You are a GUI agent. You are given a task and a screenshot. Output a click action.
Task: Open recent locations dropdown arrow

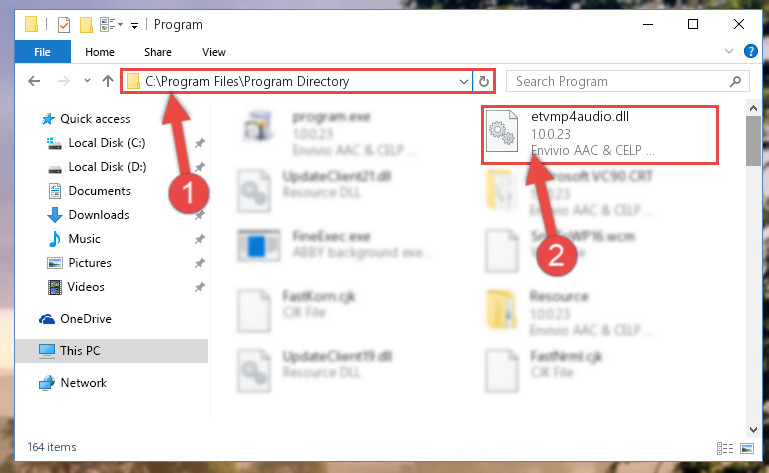tap(87, 80)
